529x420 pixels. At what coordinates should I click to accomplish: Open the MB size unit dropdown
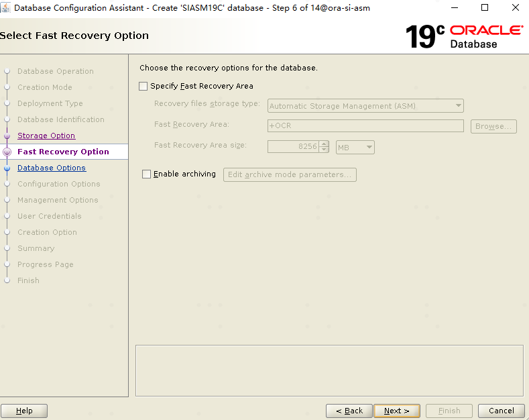tap(355, 147)
